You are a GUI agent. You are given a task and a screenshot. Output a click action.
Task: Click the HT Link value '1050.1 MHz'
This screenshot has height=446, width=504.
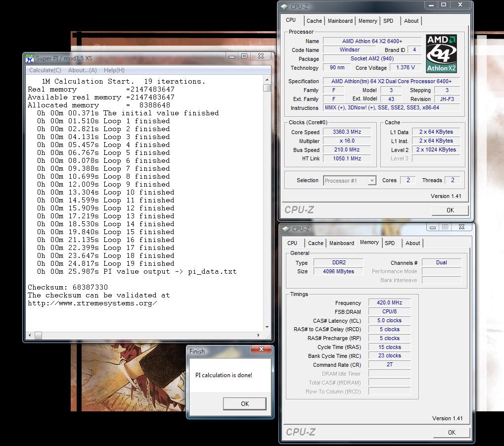(x=347, y=158)
